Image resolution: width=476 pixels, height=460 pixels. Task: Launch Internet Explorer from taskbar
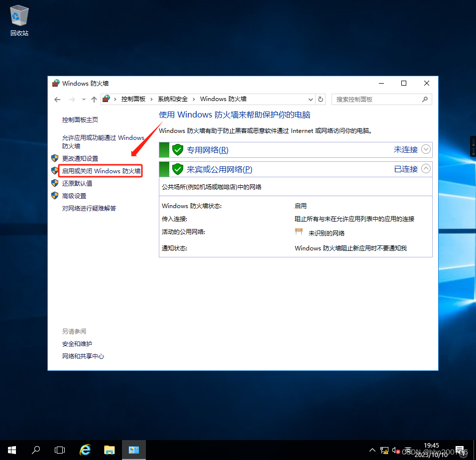tap(85, 450)
